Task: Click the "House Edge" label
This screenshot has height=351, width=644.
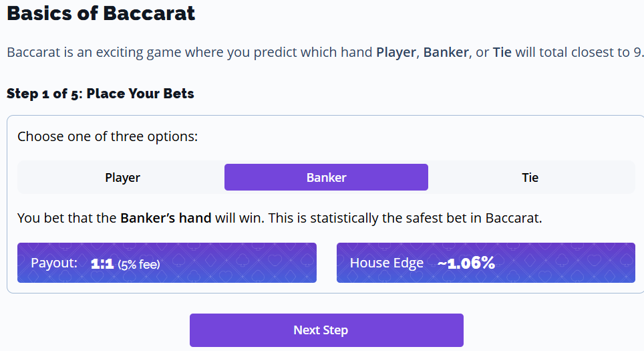Action: click(x=386, y=263)
